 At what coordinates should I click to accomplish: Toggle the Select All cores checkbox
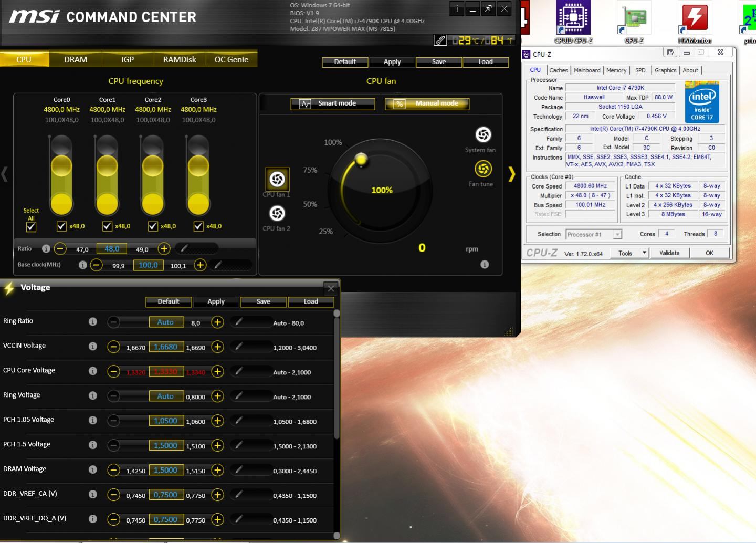(x=31, y=227)
